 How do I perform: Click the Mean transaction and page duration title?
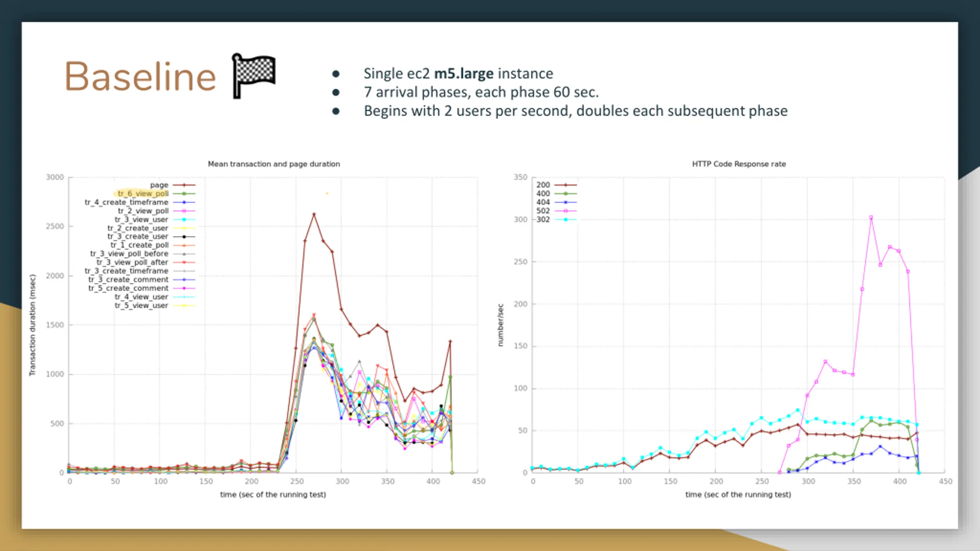point(274,164)
